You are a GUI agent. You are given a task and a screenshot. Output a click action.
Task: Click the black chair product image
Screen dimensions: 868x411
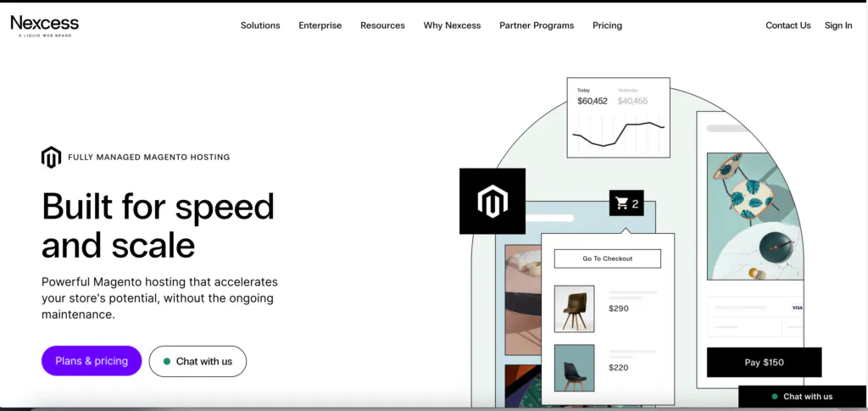coord(574,368)
